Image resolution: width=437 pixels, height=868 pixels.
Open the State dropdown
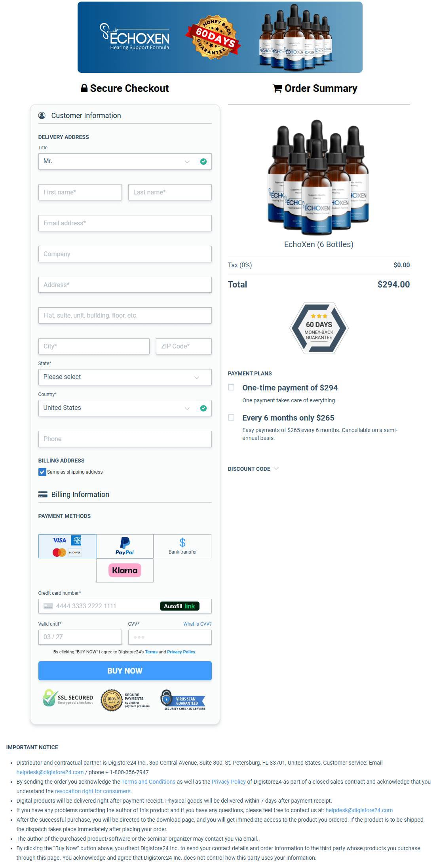(x=125, y=377)
